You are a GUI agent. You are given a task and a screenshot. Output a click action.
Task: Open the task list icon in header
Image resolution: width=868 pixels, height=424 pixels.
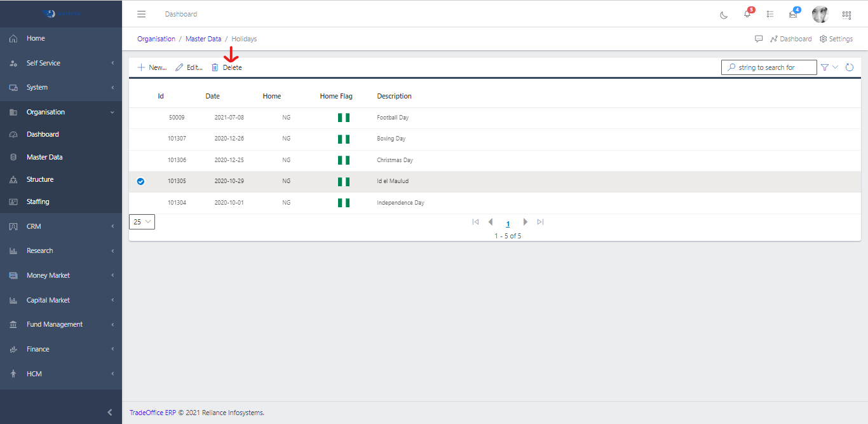pyautogui.click(x=770, y=14)
